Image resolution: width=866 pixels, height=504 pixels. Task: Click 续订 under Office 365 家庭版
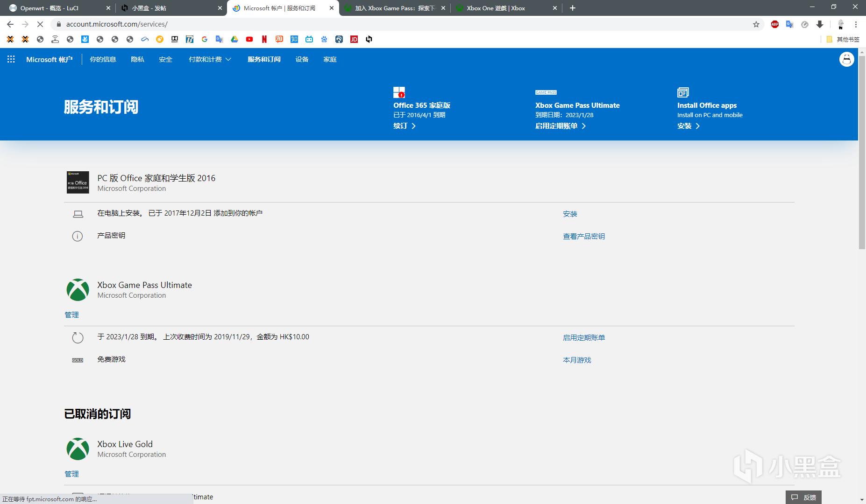coord(405,126)
